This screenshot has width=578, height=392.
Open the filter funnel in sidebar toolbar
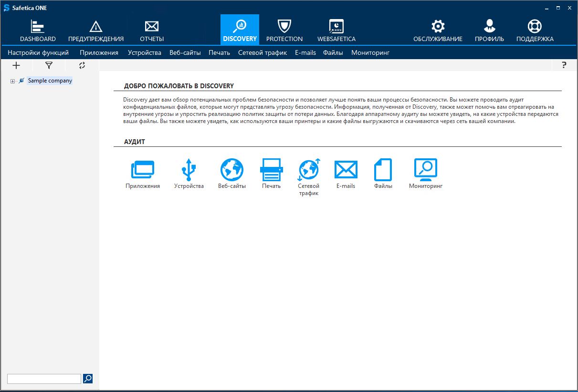click(x=49, y=65)
